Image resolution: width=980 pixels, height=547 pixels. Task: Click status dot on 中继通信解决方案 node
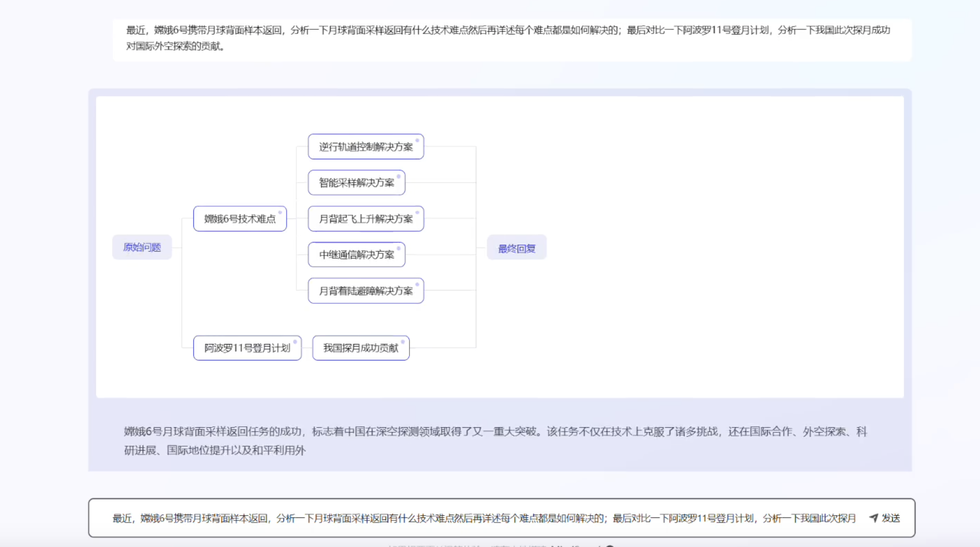(398, 248)
